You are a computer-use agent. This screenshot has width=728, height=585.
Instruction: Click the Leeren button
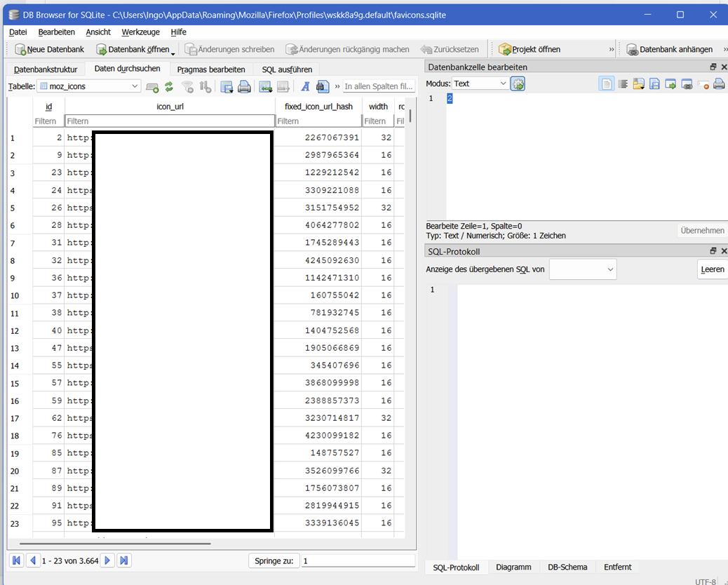click(712, 269)
